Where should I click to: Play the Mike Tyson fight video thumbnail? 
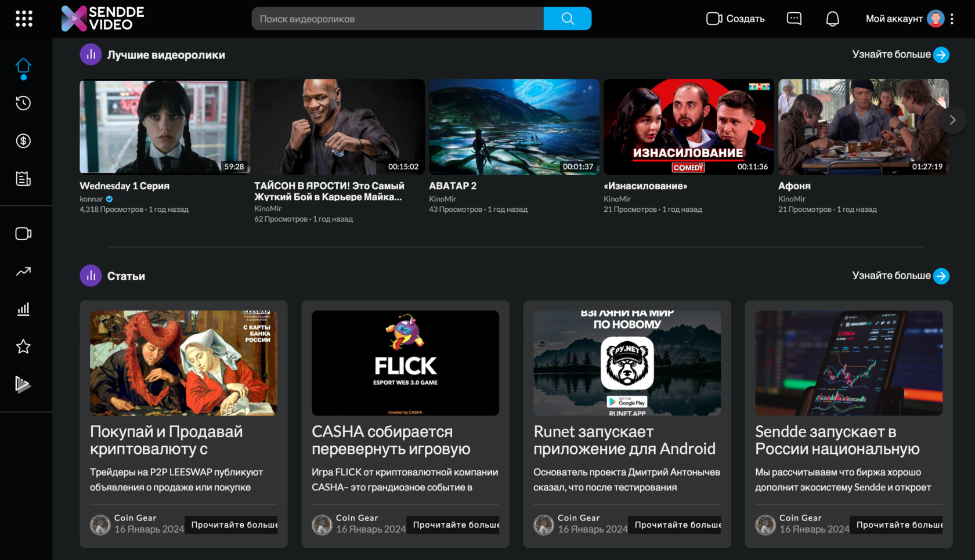coord(340,127)
